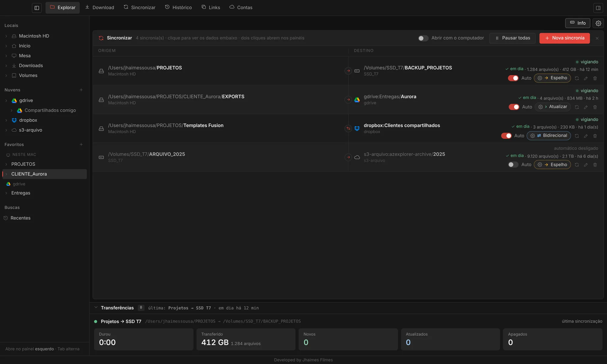Edit the gdrive Aurora sync pencil icon
607x364 pixels.
tap(586, 107)
